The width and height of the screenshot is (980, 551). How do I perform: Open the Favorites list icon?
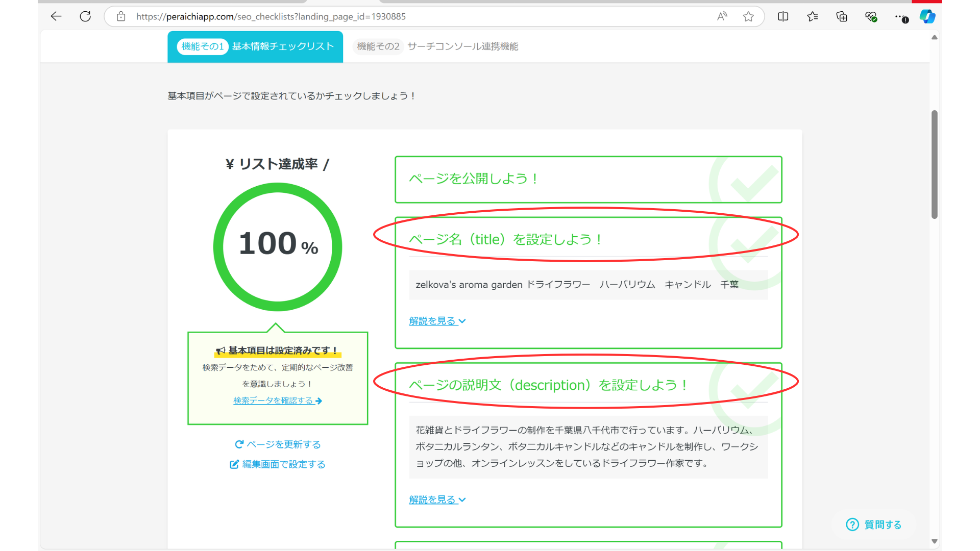click(x=813, y=16)
